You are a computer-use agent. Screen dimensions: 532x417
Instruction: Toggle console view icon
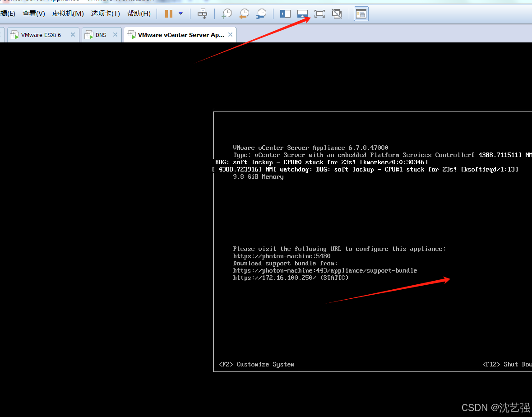(x=361, y=14)
